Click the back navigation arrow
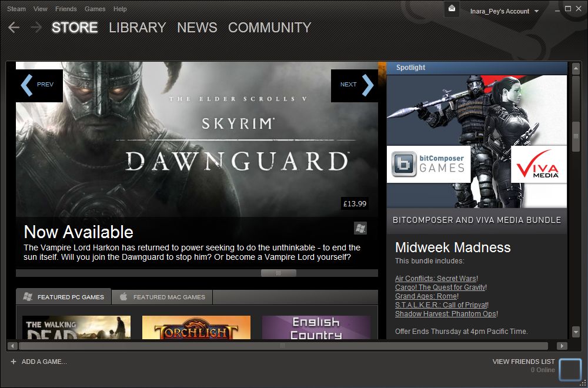 point(14,28)
